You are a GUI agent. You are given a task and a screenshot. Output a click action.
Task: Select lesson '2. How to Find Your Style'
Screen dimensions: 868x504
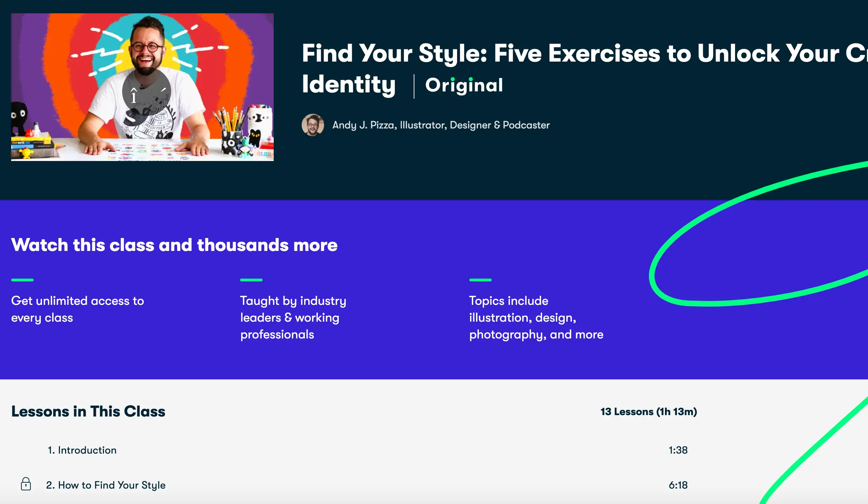106,485
